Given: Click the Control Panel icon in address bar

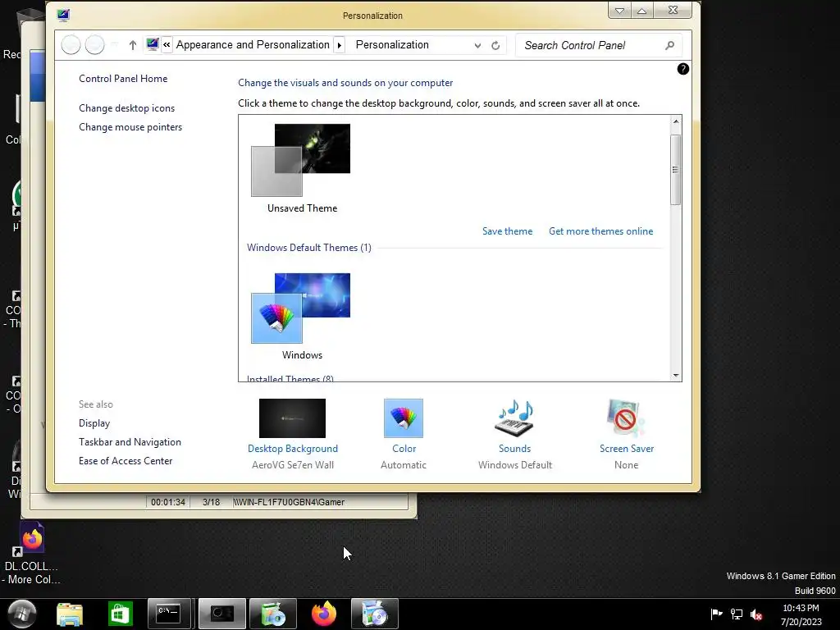Looking at the screenshot, I should pyautogui.click(x=153, y=44).
